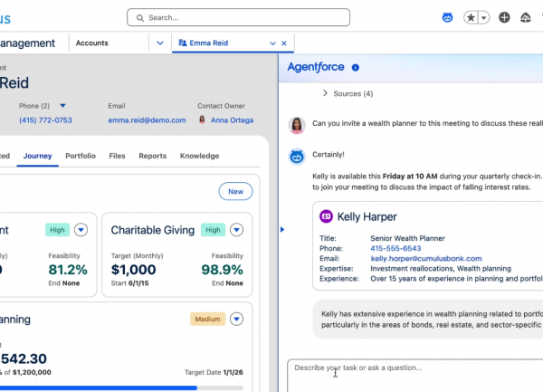Switch to the Journey tab
Screen dimensions: 543x392
pyautogui.click(x=37, y=156)
